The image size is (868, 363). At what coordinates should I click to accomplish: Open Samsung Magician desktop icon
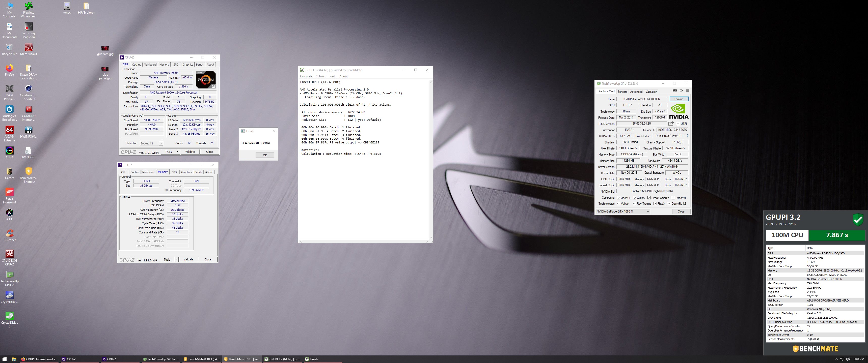pos(29,30)
